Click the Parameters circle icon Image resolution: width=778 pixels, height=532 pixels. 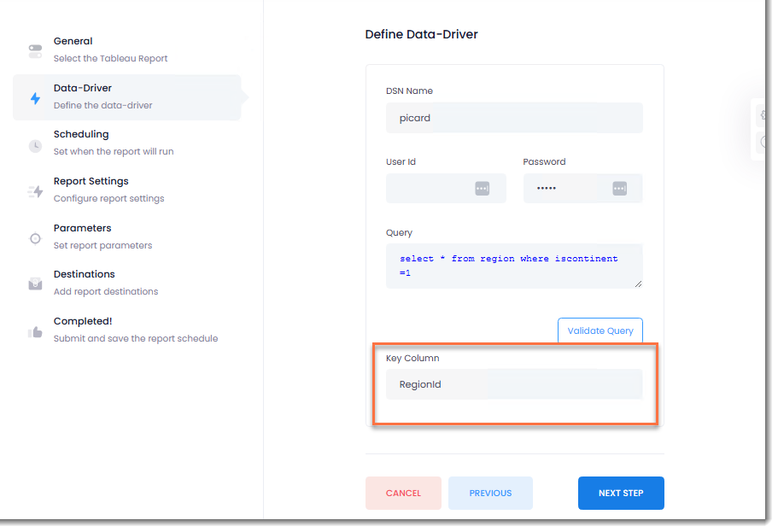pos(35,239)
